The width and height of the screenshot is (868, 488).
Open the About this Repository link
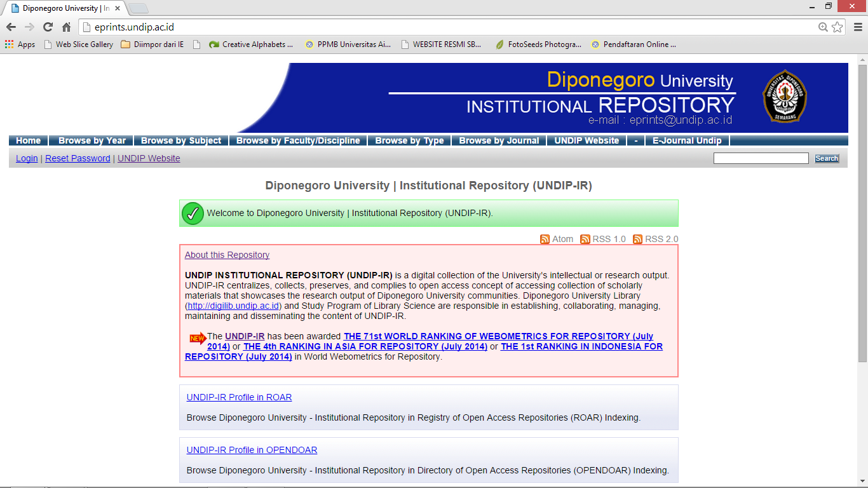[x=227, y=255]
